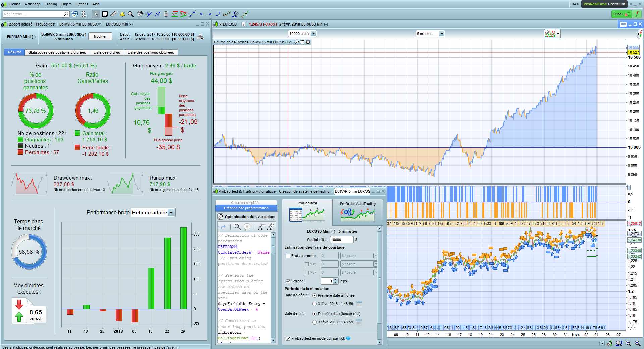This screenshot has width=644, height=349.
Task: Open the on-screen keyboard shortcut icon
Action: coord(623,24)
